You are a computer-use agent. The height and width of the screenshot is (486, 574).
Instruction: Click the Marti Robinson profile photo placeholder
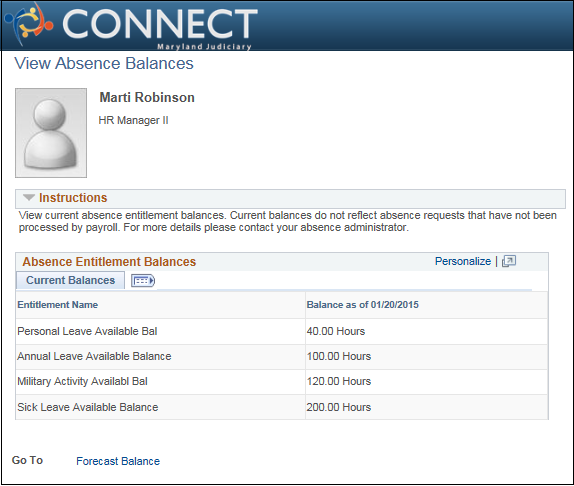tap(51, 133)
